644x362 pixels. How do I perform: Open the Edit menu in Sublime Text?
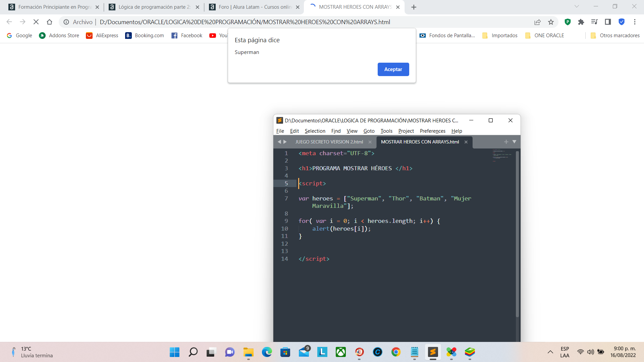[294, 131]
